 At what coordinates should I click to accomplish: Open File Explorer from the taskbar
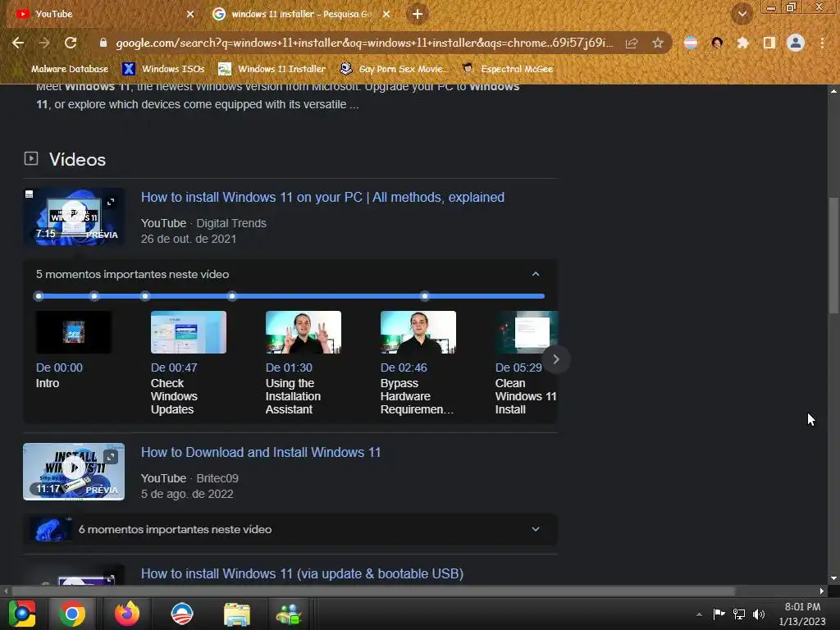pos(237,614)
